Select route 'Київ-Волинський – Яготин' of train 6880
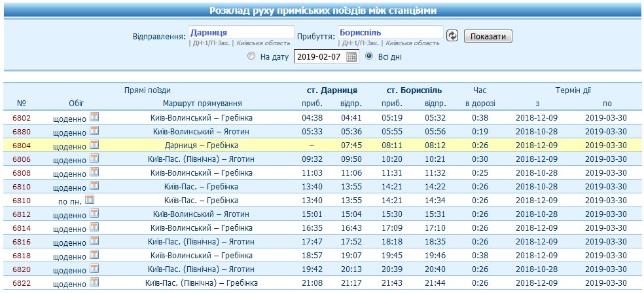The width and height of the screenshot is (644, 293). pyautogui.click(x=202, y=132)
